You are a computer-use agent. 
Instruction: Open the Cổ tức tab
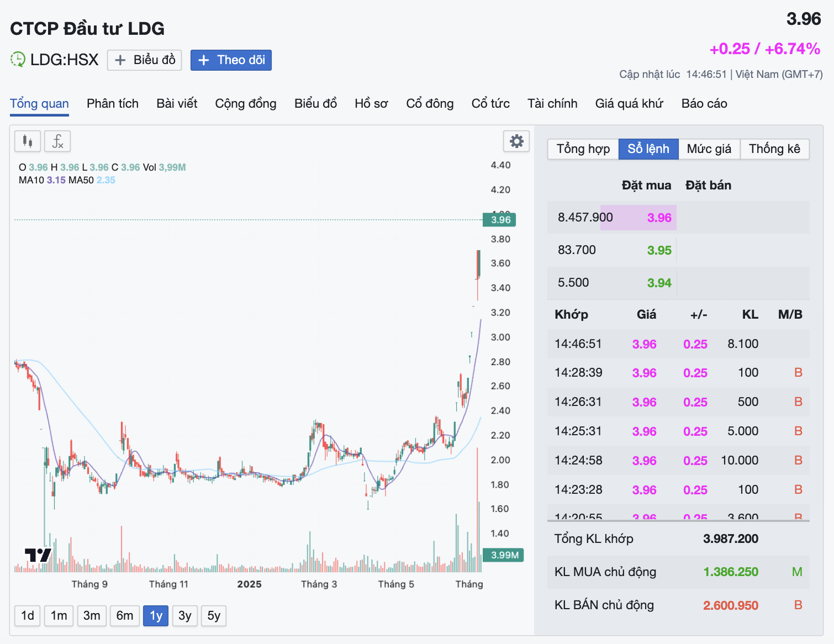(x=490, y=104)
